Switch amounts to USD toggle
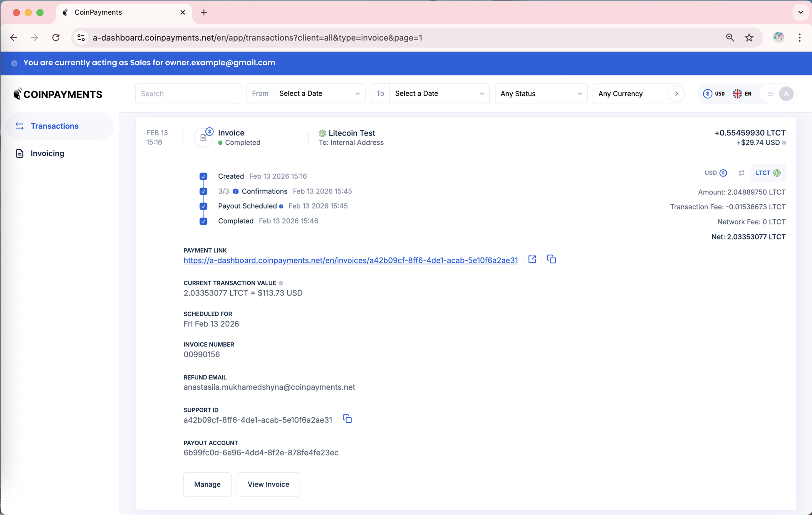Image resolution: width=812 pixels, height=515 pixels. click(716, 173)
